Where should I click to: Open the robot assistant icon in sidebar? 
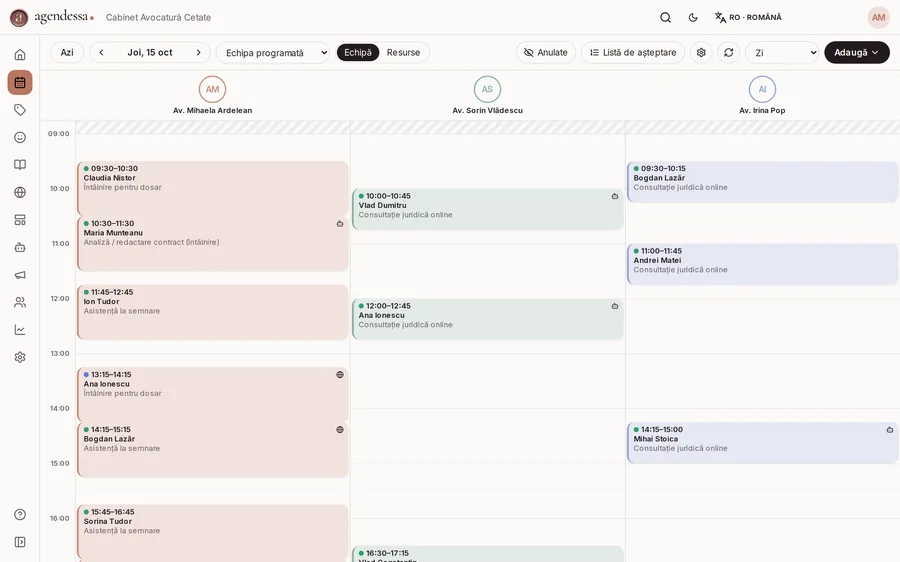click(20, 247)
